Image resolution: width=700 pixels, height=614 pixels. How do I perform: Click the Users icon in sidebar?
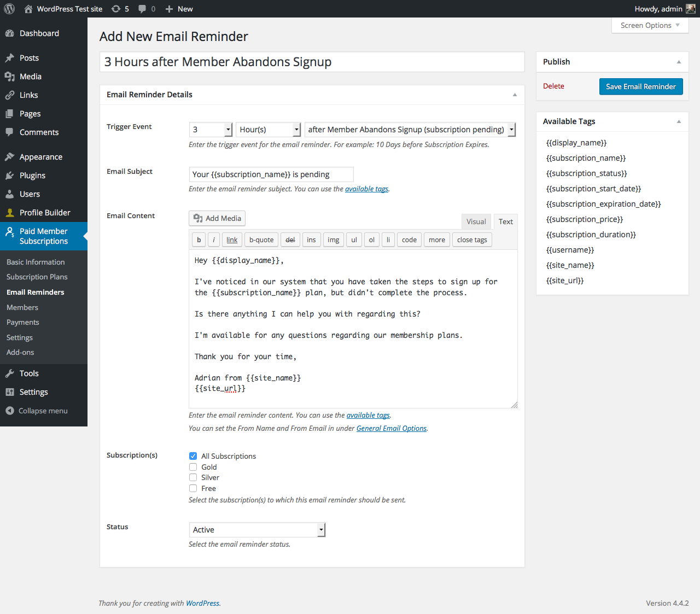[x=10, y=194]
